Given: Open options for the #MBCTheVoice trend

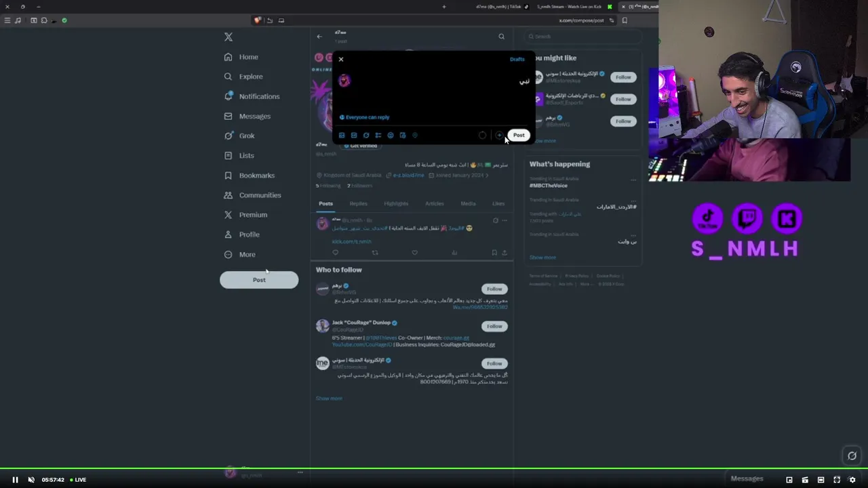Looking at the screenshot, I should pos(633,180).
